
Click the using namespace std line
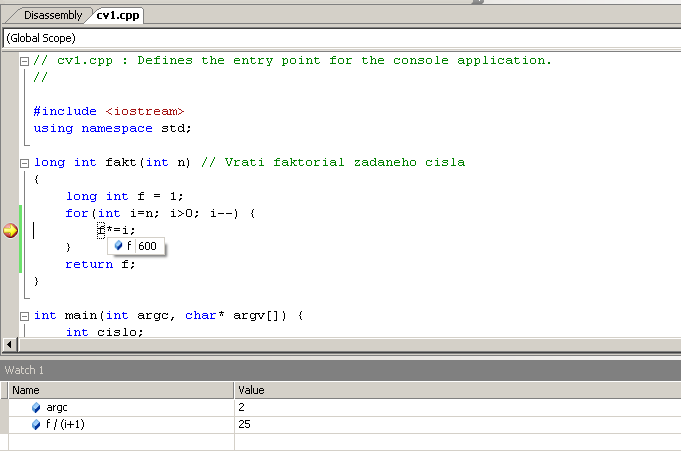[x=112, y=129]
